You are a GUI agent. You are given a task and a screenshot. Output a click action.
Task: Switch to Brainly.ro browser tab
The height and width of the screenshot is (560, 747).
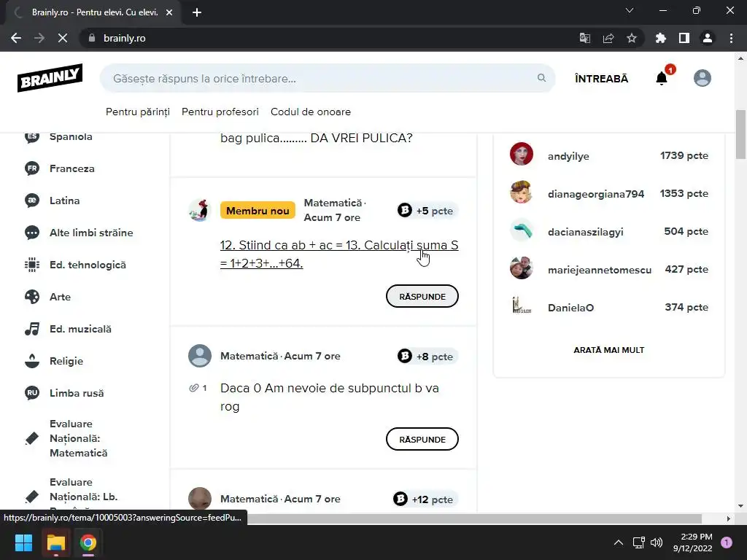(93, 12)
